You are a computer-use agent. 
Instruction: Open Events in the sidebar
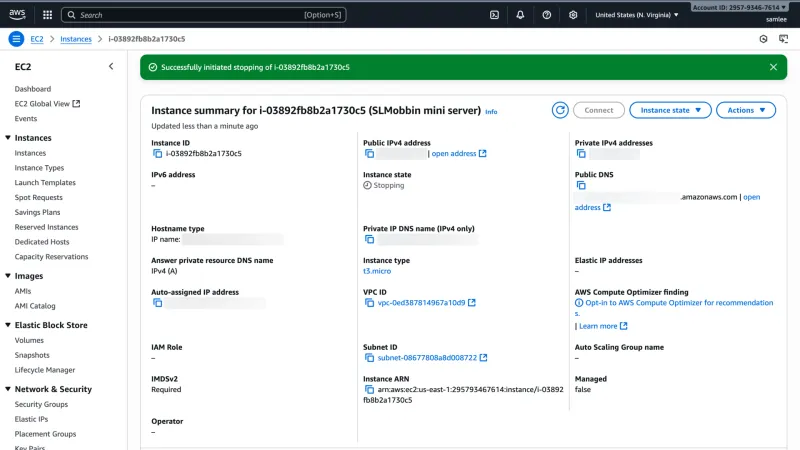pyautogui.click(x=26, y=118)
